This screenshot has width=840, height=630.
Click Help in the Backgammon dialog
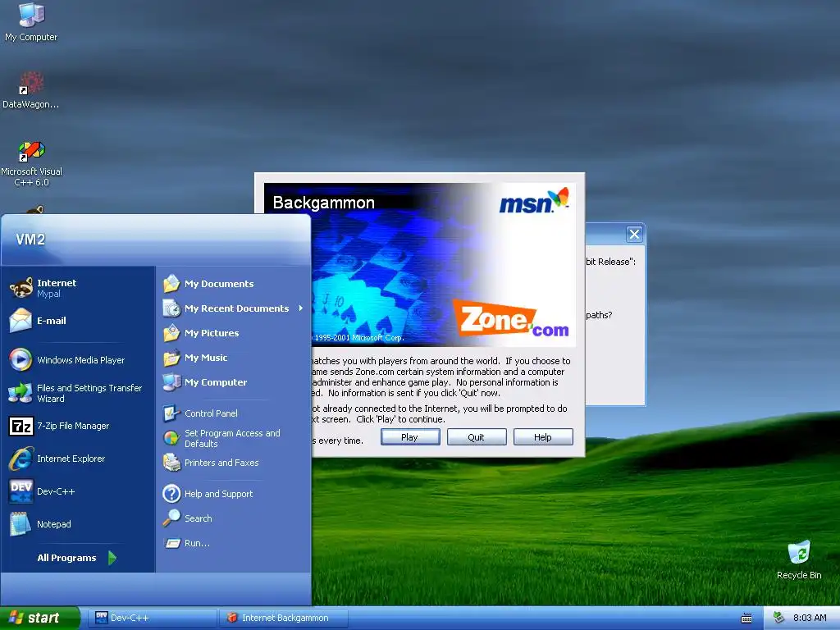coord(543,437)
